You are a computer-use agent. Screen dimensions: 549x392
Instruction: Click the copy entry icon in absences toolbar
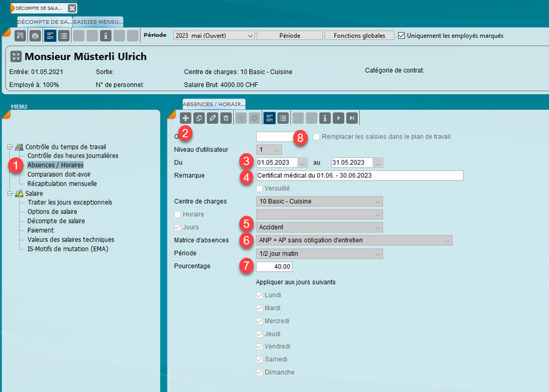click(199, 118)
